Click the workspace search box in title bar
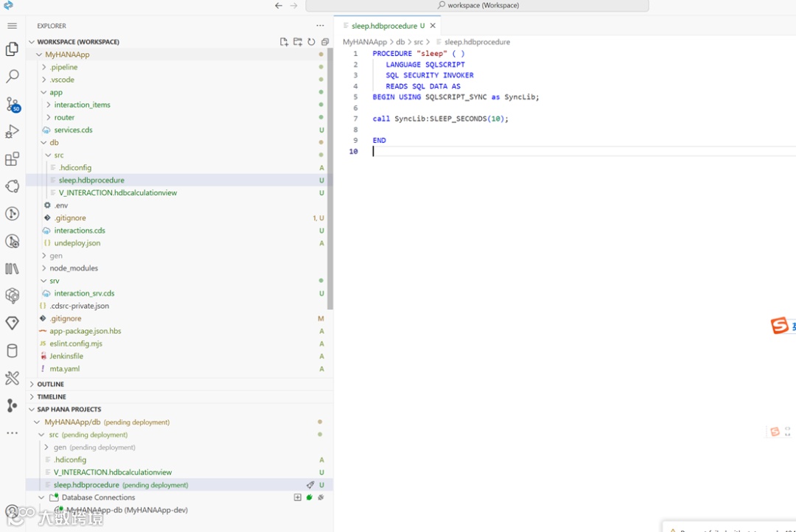Screen dimensions: 796x532 pyautogui.click(x=477, y=6)
